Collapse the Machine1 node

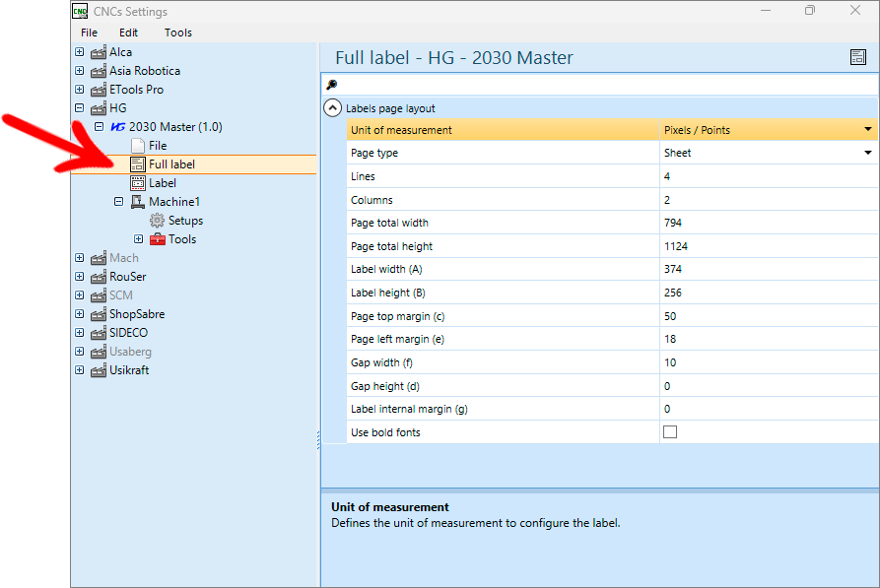coord(118,202)
